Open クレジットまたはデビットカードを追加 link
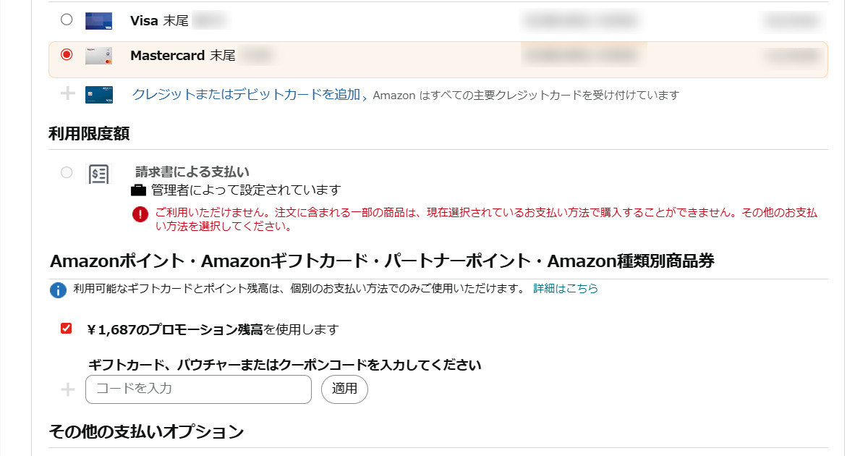Screen dimensions: 868x456 pyautogui.click(x=246, y=94)
